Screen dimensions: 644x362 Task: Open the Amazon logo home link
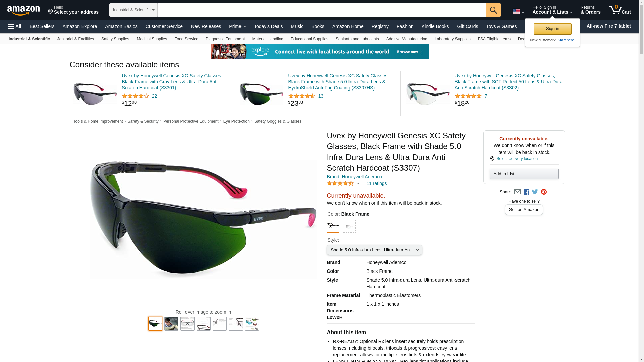[x=23, y=10]
